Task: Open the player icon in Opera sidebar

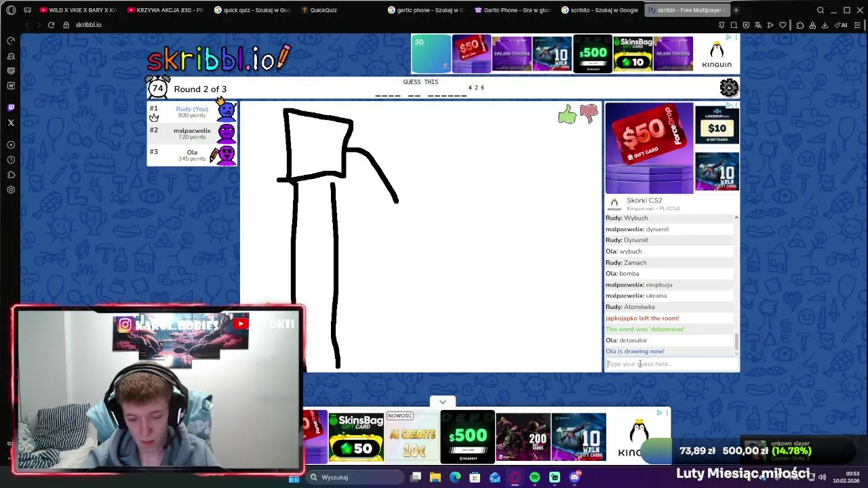Action: (11, 145)
